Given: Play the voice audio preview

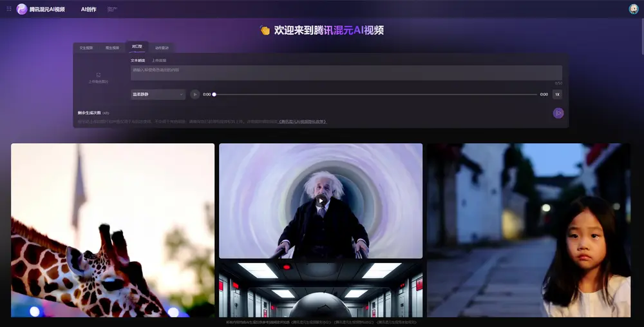Looking at the screenshot, I should tap(195, 95).
